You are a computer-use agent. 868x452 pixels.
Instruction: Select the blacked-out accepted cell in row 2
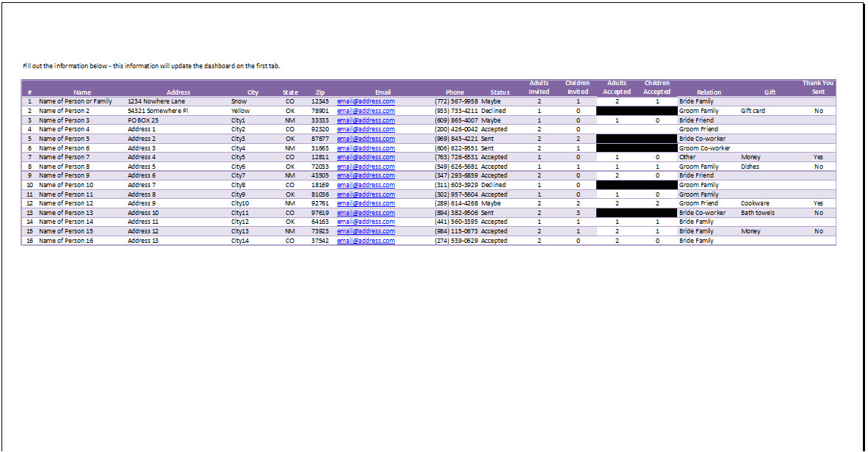point(636,111)
